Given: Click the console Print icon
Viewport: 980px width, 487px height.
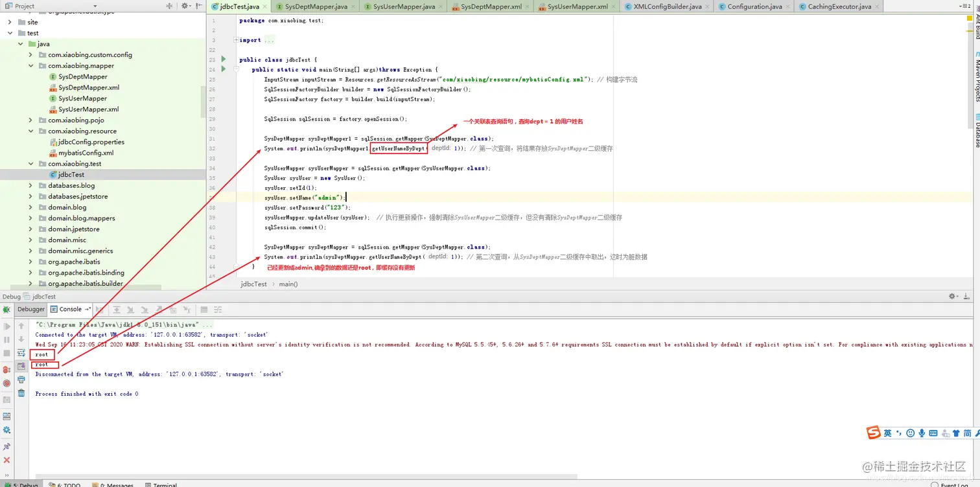Looking at the screenshot, I should tap(21, 379).
